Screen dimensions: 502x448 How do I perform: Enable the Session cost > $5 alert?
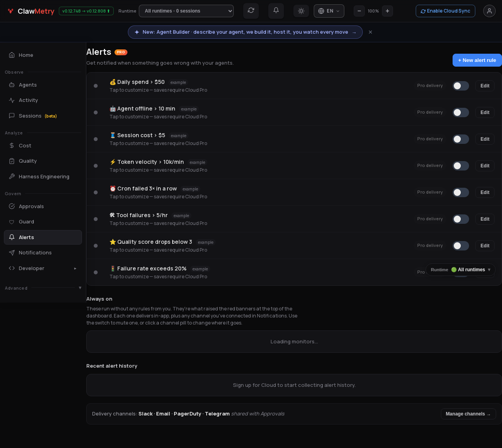tap(461, 139)
